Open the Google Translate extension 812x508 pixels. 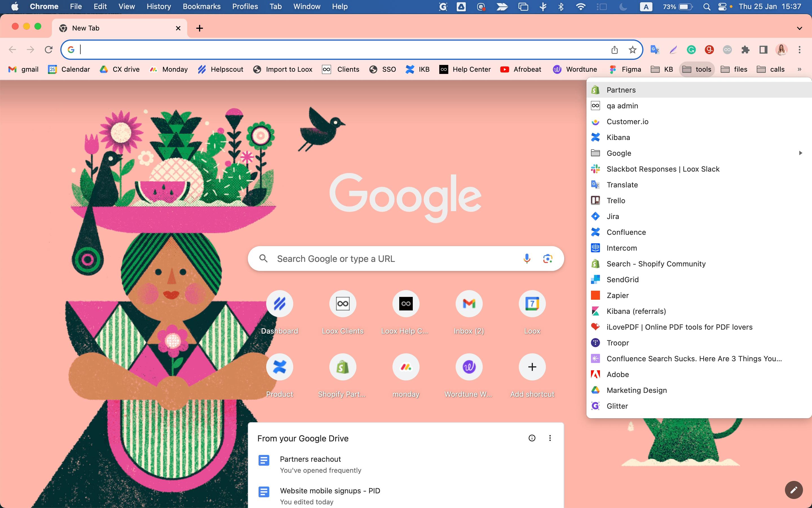point(655,50)
